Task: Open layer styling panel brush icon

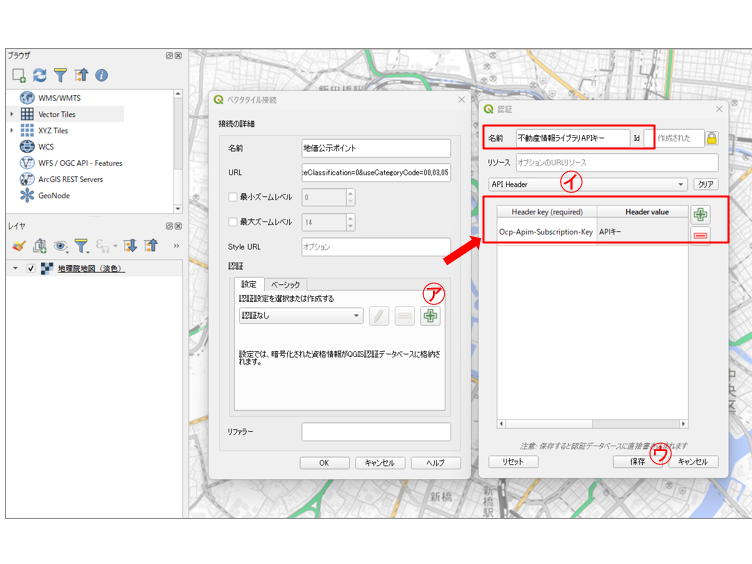Action: pyautogui.click(x=18, y=245)
